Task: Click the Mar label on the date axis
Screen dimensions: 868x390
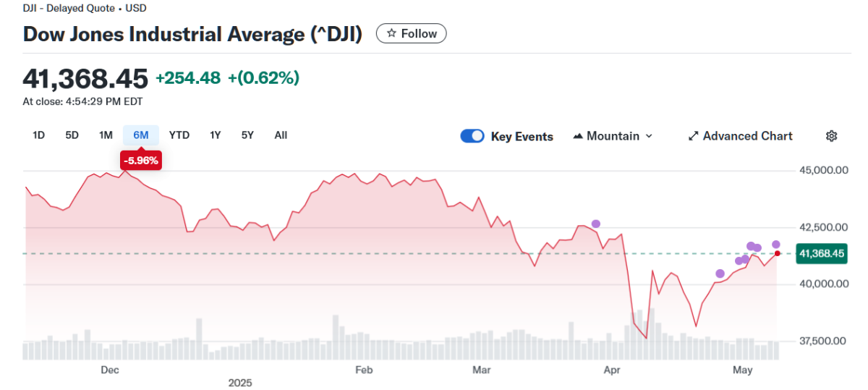Action: coord(481,370)
